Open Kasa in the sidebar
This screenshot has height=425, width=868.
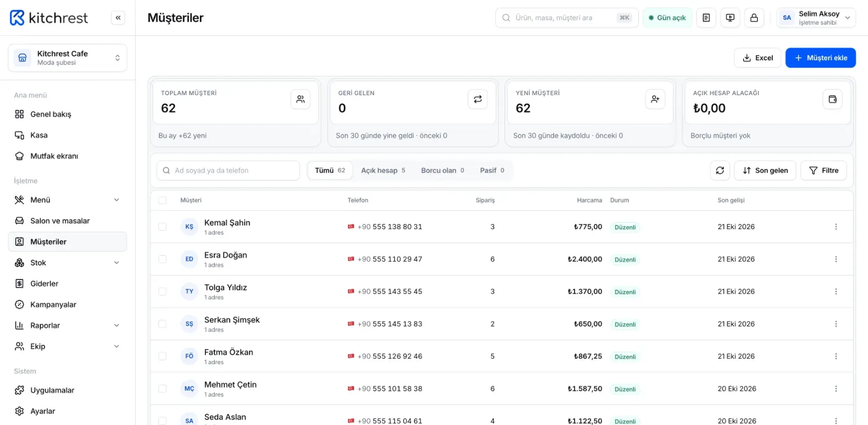click(x=68, y=135)
